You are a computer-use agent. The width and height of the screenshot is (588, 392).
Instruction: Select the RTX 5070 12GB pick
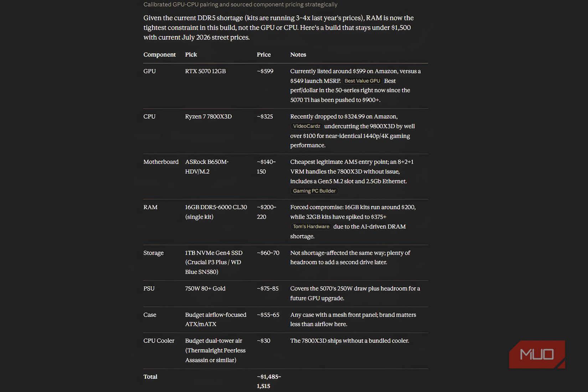click(205, 71)
